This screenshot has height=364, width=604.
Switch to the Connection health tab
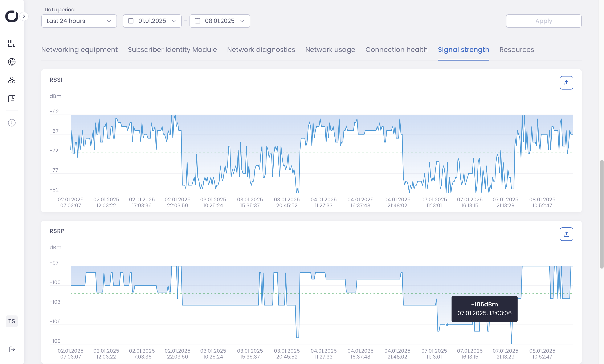pos(396,50)
